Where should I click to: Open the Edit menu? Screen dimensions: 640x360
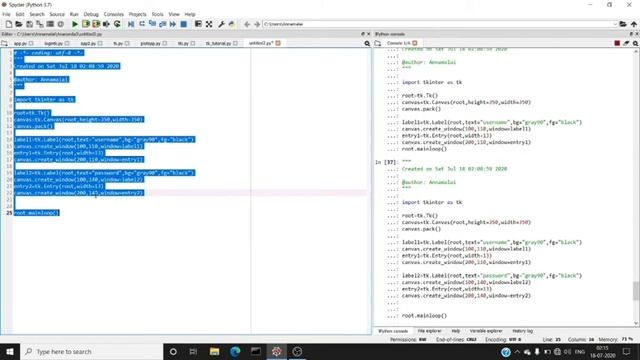tap(20, 14)
